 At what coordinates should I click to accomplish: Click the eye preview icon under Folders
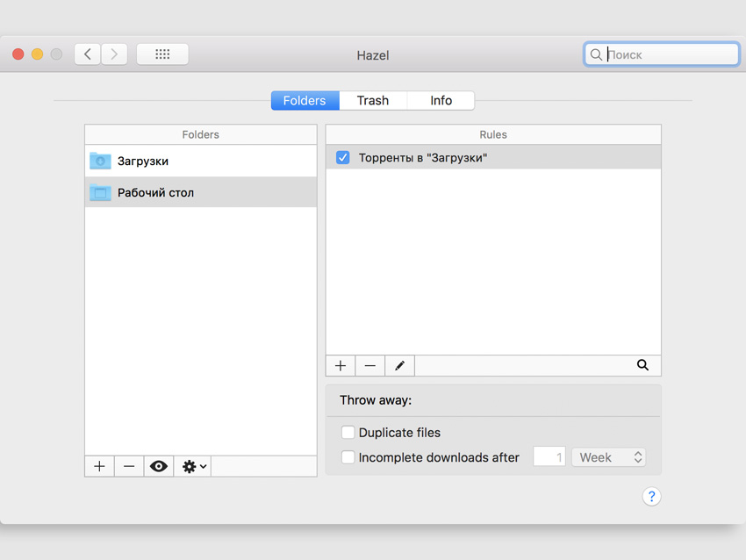159,466
